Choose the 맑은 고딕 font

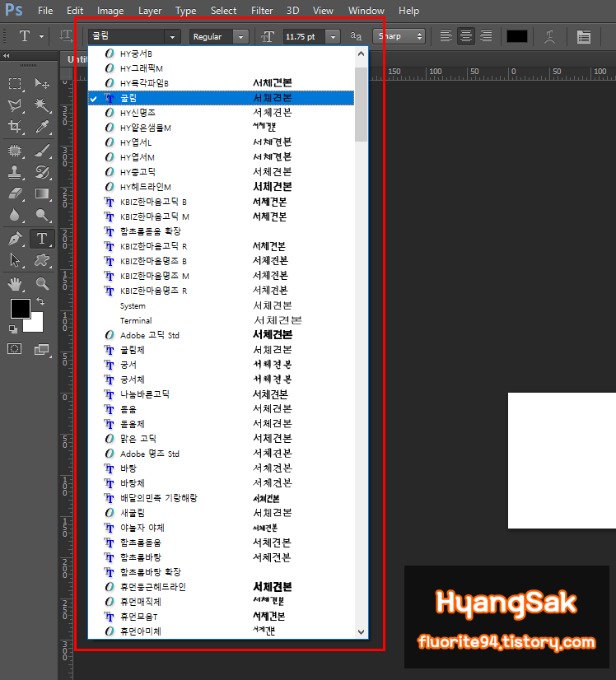point(222,439)
